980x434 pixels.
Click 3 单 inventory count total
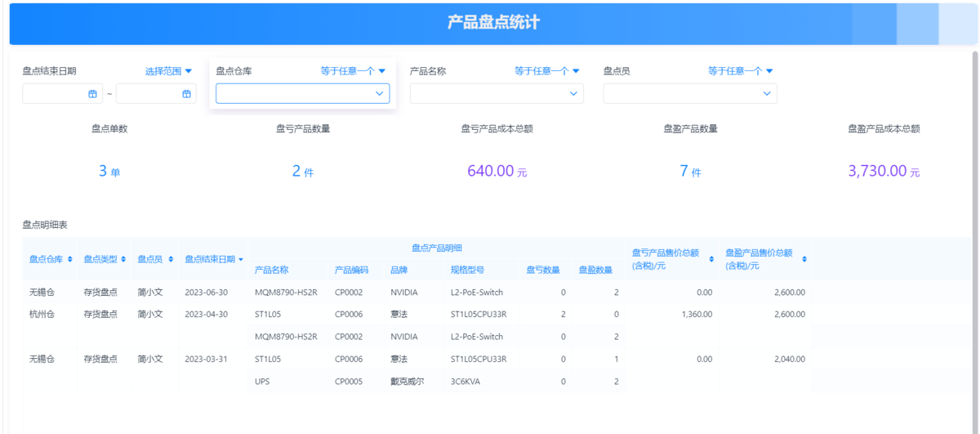click(x=109, y=172)
